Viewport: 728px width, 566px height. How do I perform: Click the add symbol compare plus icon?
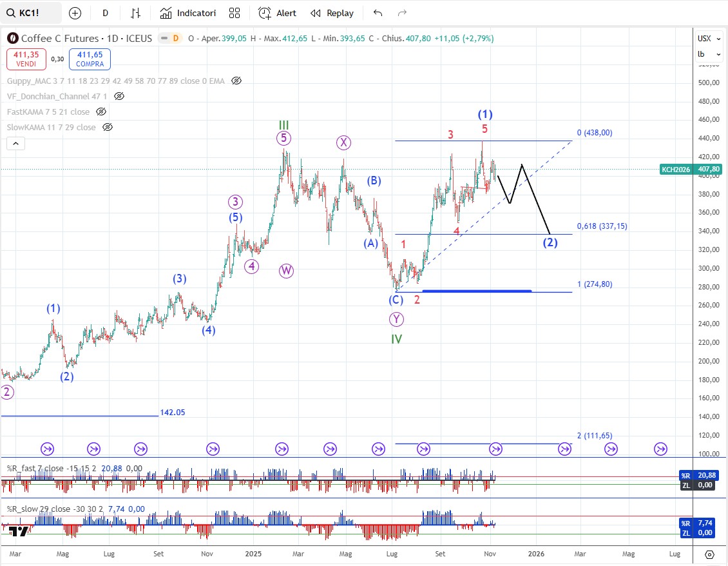coord(75,13)
